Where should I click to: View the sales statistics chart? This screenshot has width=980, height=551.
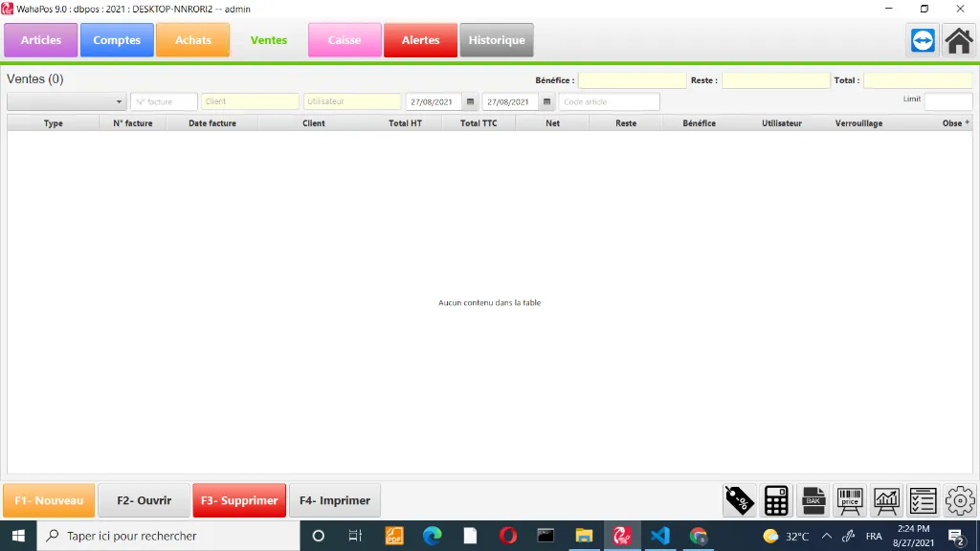pos(886,500)
